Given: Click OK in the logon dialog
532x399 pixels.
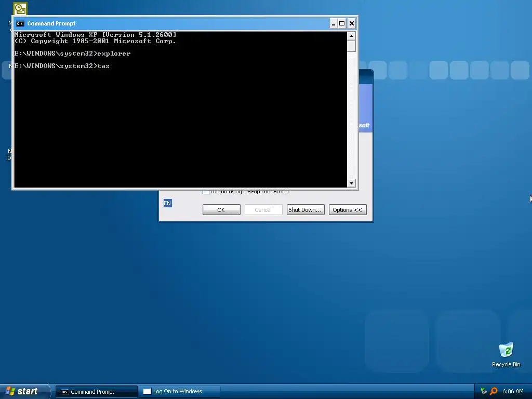Looking at the screenshot, I should 221,210.
